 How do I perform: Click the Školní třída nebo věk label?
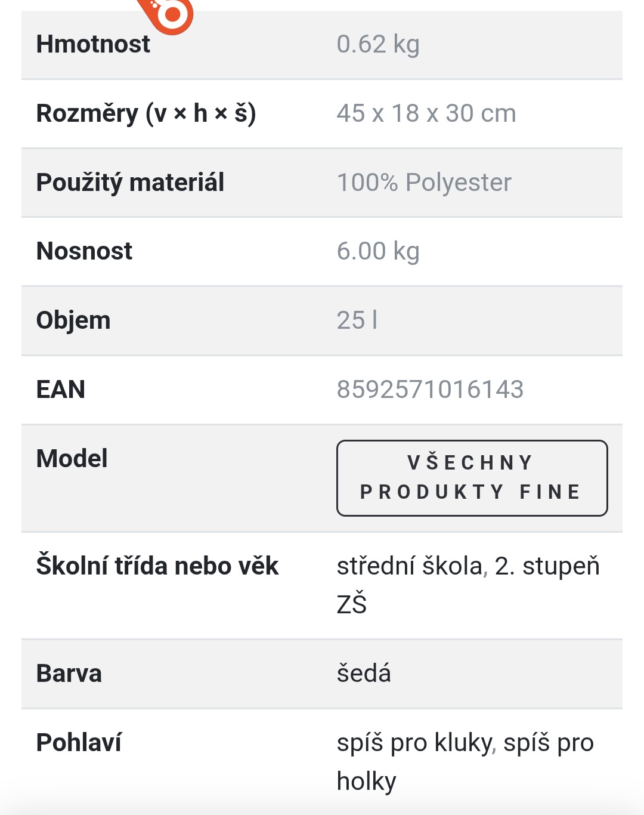point(157,566)
